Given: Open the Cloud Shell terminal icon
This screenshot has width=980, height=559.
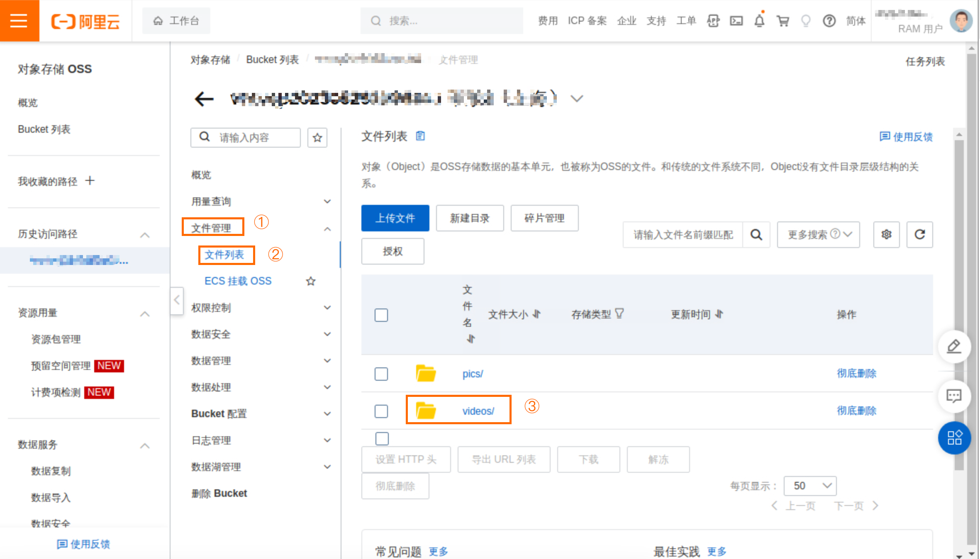Looking at the screenshot, I should click(736, 21).
